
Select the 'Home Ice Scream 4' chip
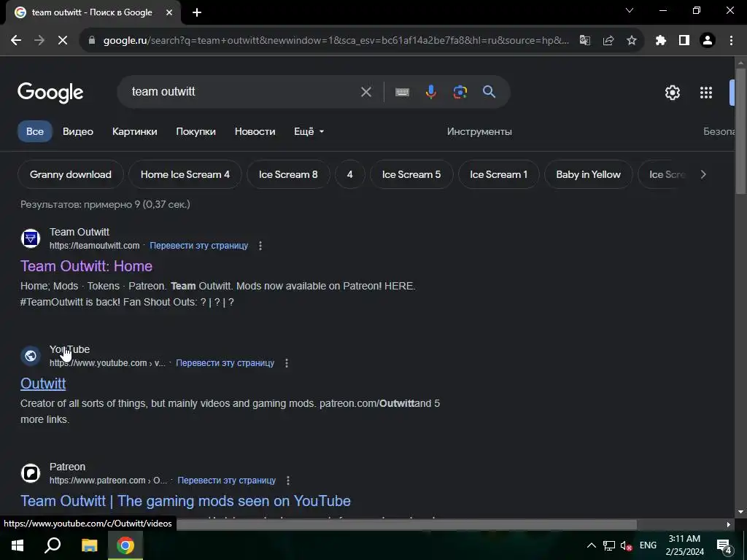point(185,175)
